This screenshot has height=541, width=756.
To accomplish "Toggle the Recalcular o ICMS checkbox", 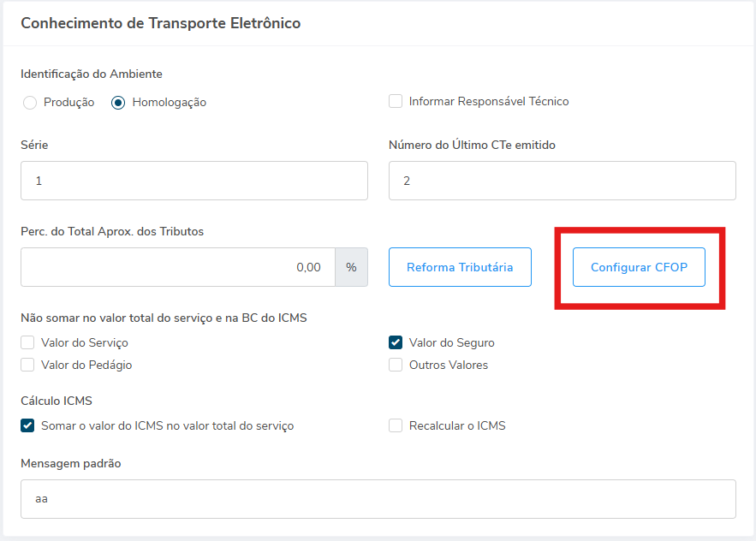I will 396,425.
